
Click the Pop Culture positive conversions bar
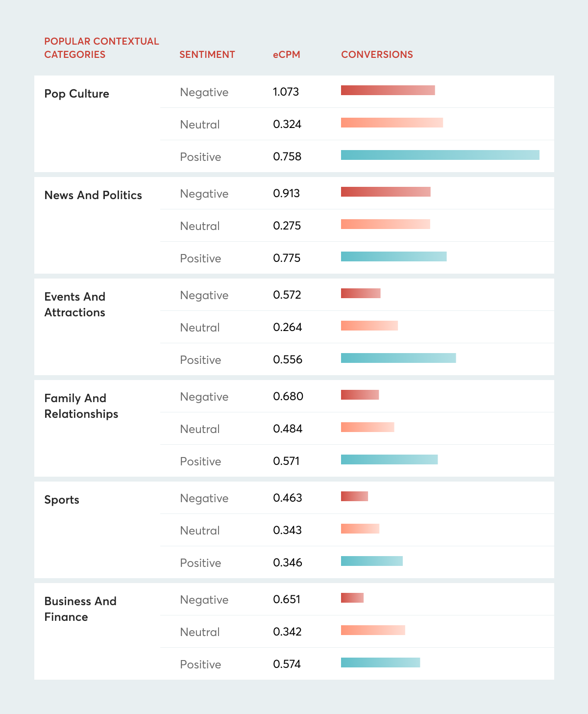(440, 155)
